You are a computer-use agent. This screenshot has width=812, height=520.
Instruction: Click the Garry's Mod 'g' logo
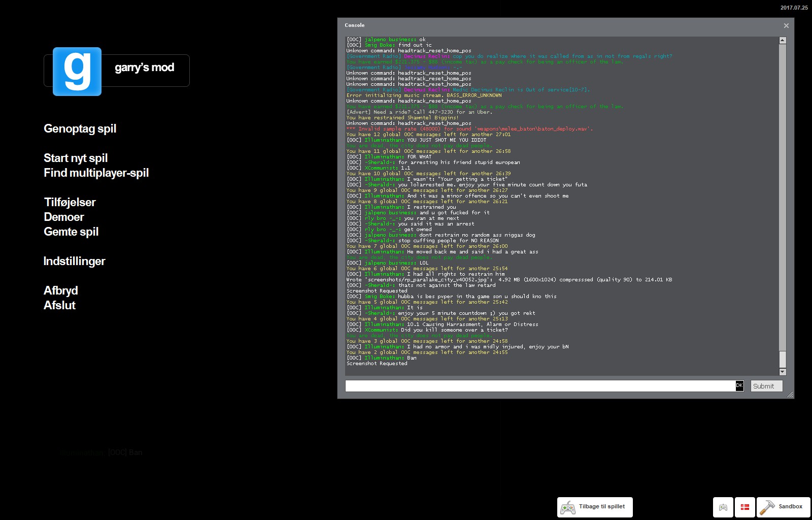[x=77, y=72]
